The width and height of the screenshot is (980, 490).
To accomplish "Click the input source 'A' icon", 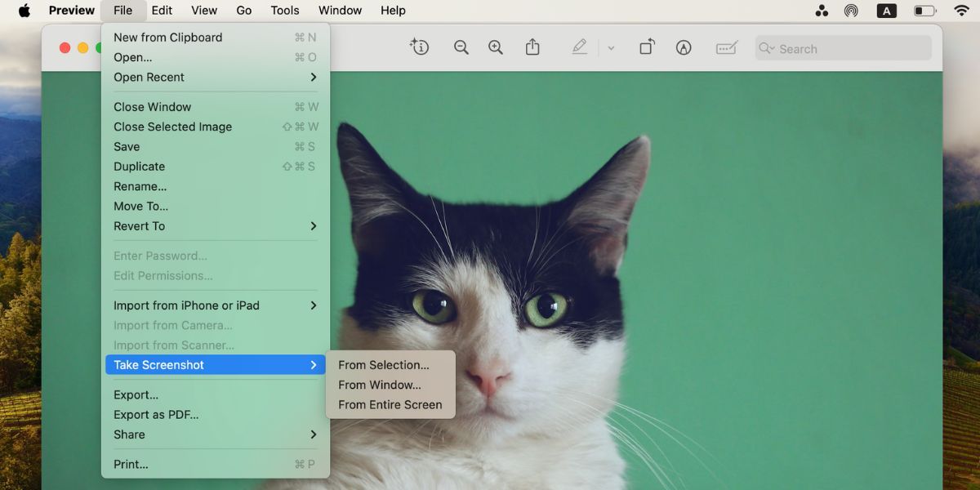I will (x=886, y=10).
